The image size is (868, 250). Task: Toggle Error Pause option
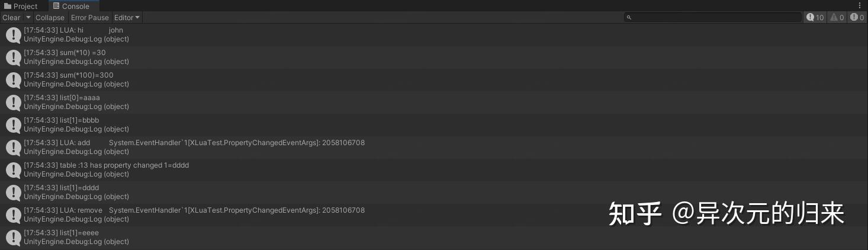[x=90, y=18]
